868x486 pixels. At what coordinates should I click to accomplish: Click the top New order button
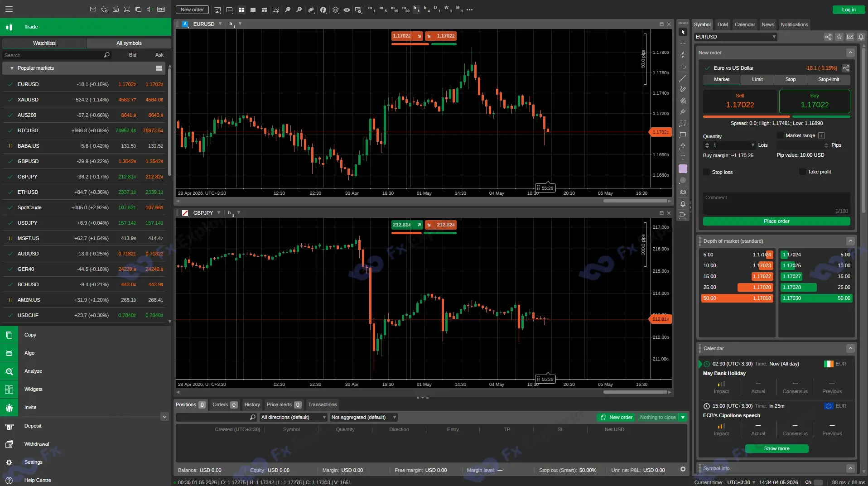point(192,10)
